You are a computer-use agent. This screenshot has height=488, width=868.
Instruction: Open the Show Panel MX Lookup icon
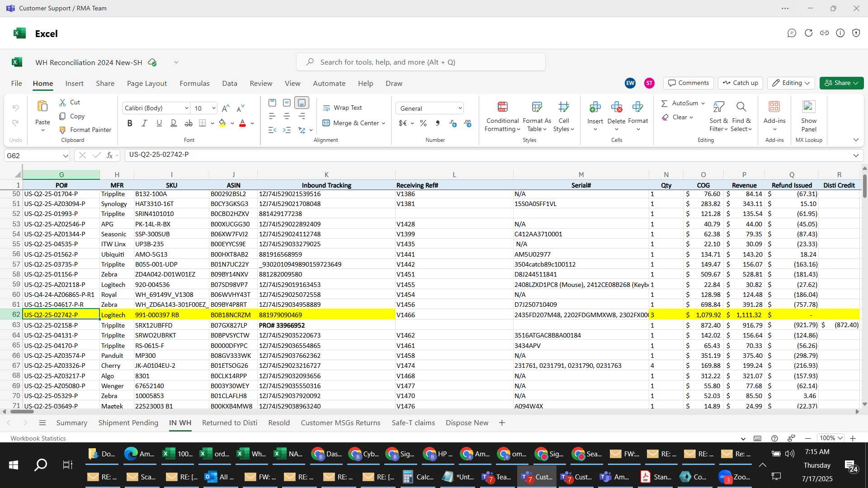click(x=809, y=107)
